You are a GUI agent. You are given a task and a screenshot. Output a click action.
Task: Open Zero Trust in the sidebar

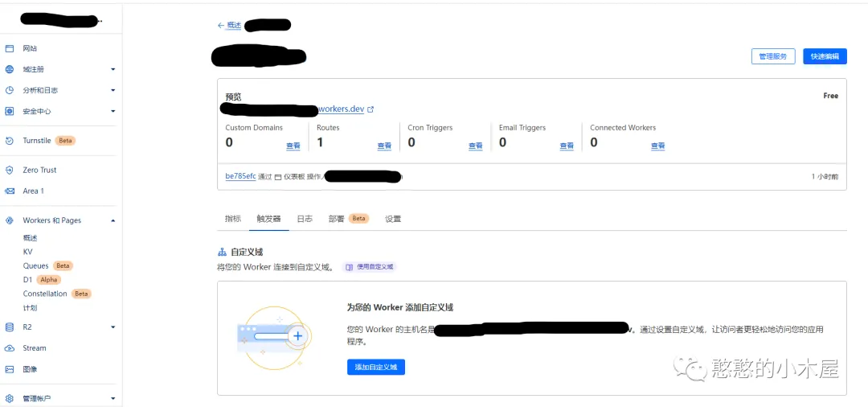[40, 170]
